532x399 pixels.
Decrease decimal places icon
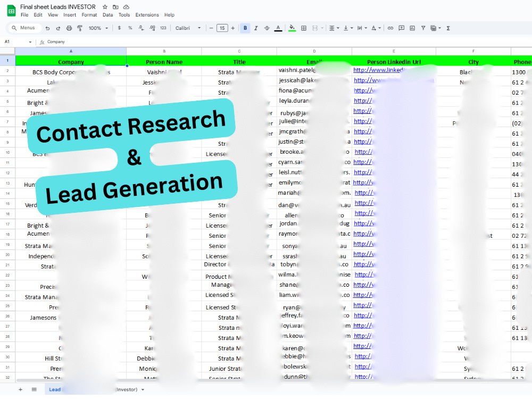[141, 28]
